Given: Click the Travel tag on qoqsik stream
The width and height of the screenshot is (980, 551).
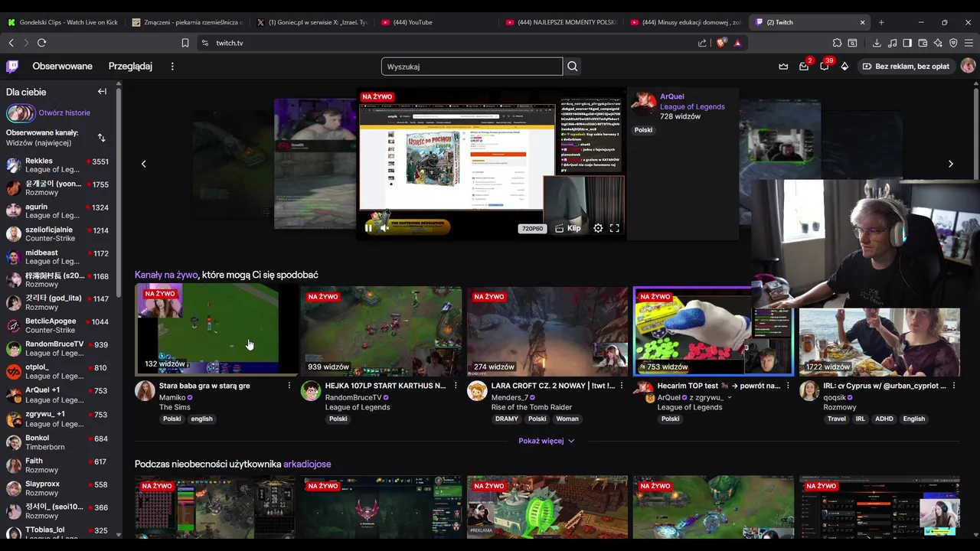Looking at the screenshot, I should (x=836, y=419).
